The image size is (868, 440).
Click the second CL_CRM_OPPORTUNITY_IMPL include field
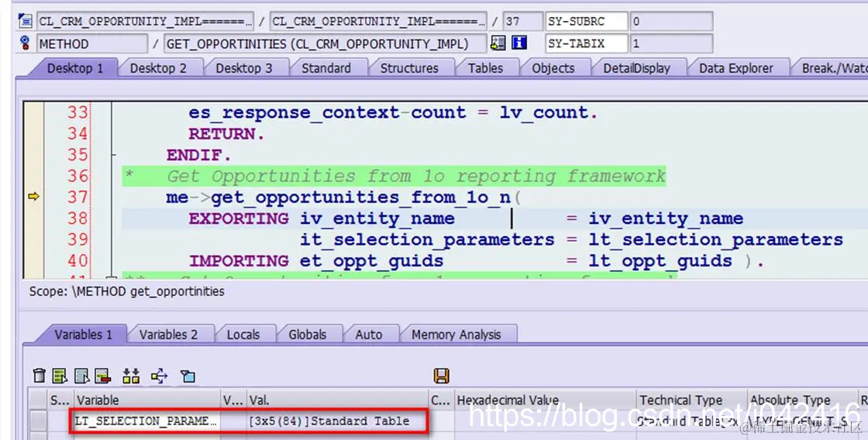click(x=378, y=21)
